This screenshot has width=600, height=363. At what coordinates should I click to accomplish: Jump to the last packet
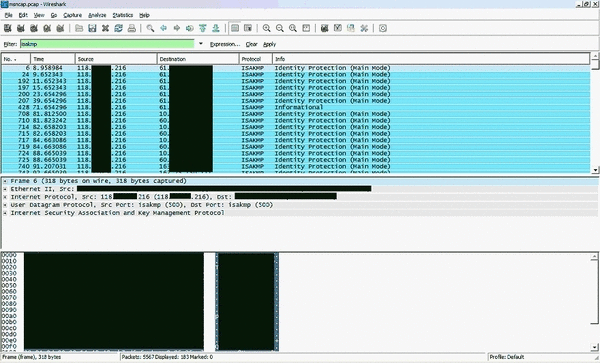pyautogui.click(x=216, y=28)
